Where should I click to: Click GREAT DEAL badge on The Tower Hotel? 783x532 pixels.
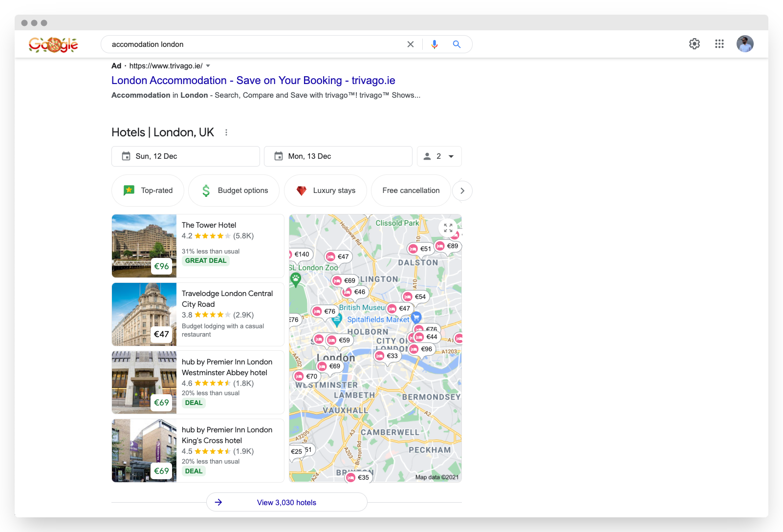(x=206, y=261)
